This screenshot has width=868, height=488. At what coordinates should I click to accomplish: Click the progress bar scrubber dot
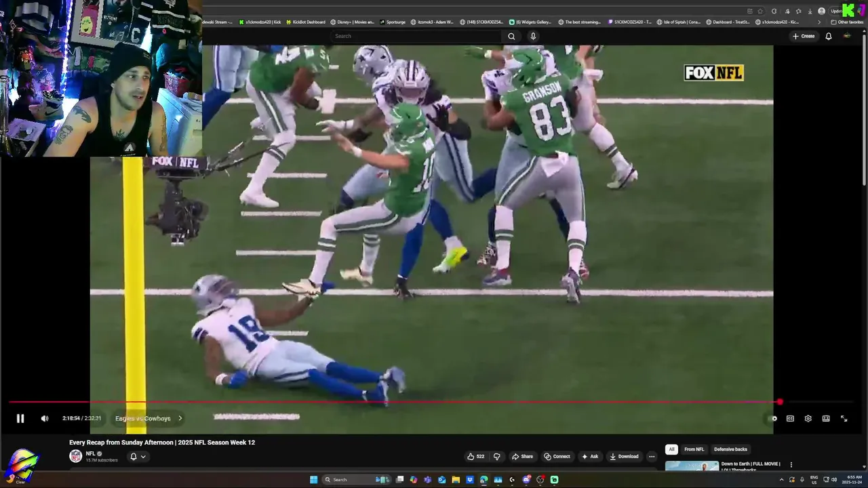[780, 402]
